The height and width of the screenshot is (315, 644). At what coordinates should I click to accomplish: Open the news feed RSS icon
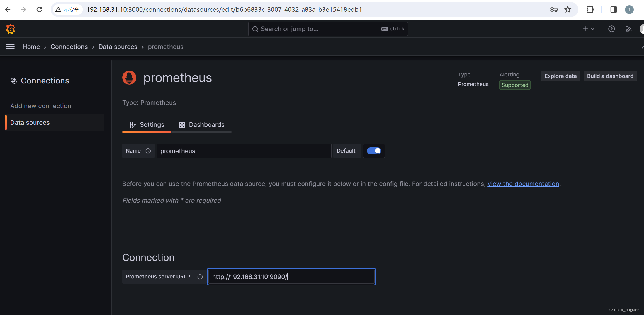(628, 29)
